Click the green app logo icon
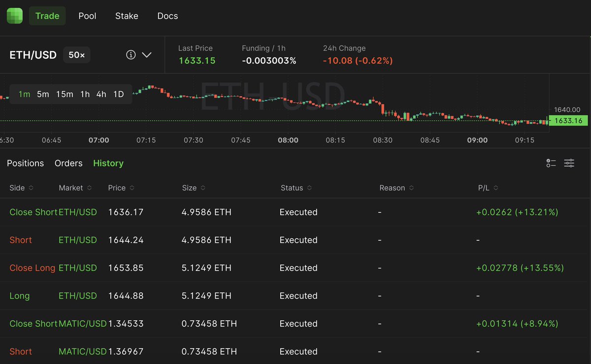 (x=14, y=16)
